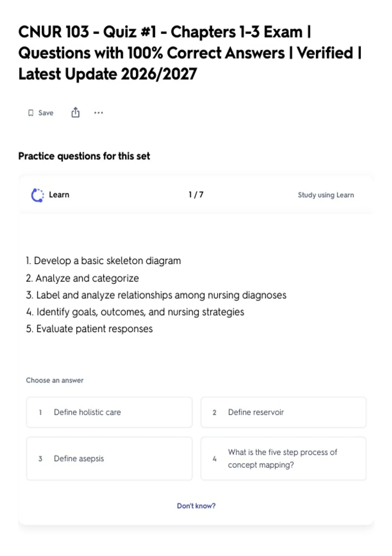392x556 pixels.
Task: Click the Learn label in card header
Action: [59, 195]
